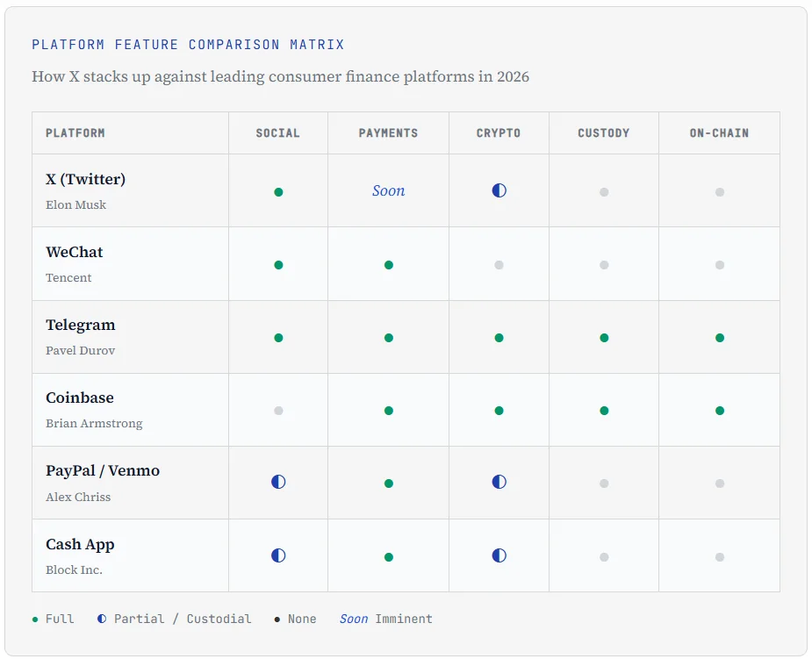The height and width of the screenshot is (659, 812).
Task: Click Coinbase's gray Social dot
Action: 278,411
